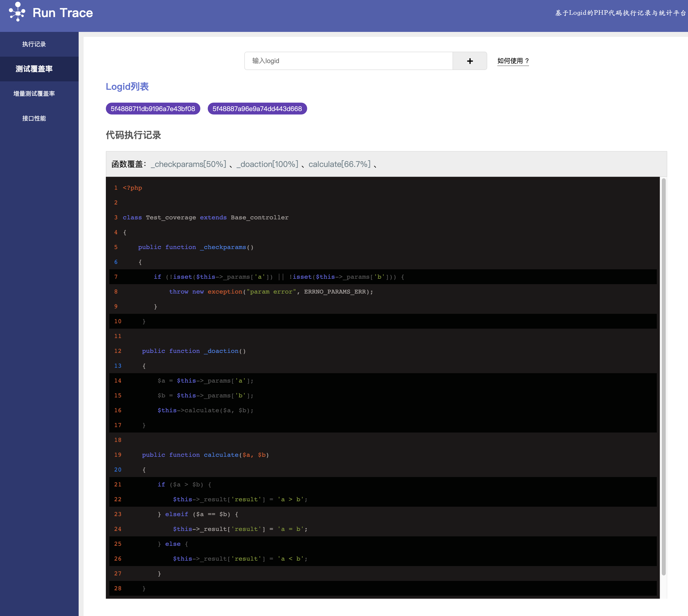Open 执行记录 in the sidebar
688x616 pixels.
tap(34, 44)
